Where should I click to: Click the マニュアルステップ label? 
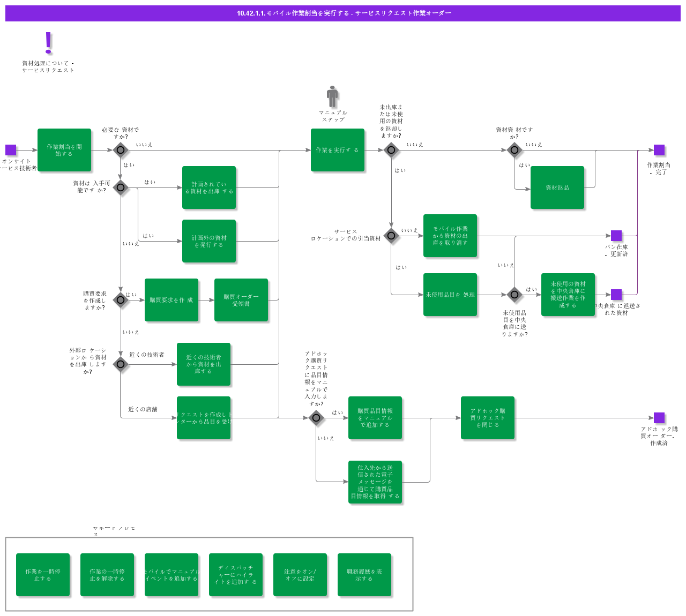333,116
